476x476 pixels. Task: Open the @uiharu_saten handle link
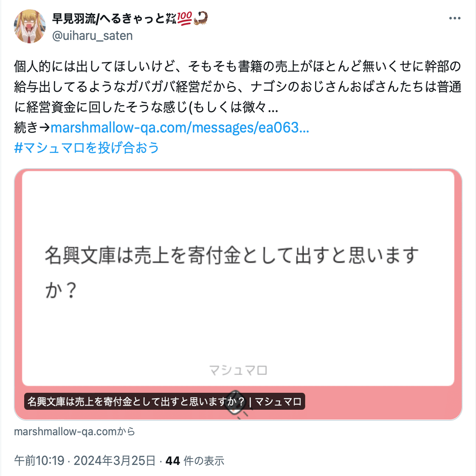92,36
